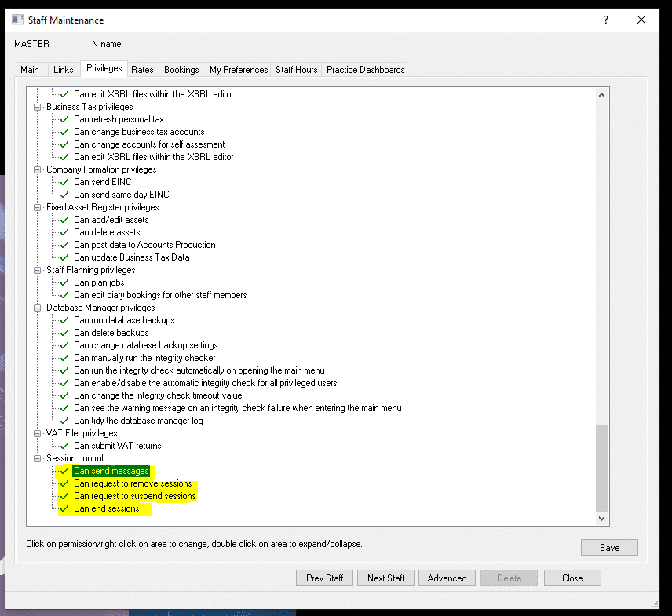
Task: Disable the 'Can end sessions' permission
Action: click(64, 508)
